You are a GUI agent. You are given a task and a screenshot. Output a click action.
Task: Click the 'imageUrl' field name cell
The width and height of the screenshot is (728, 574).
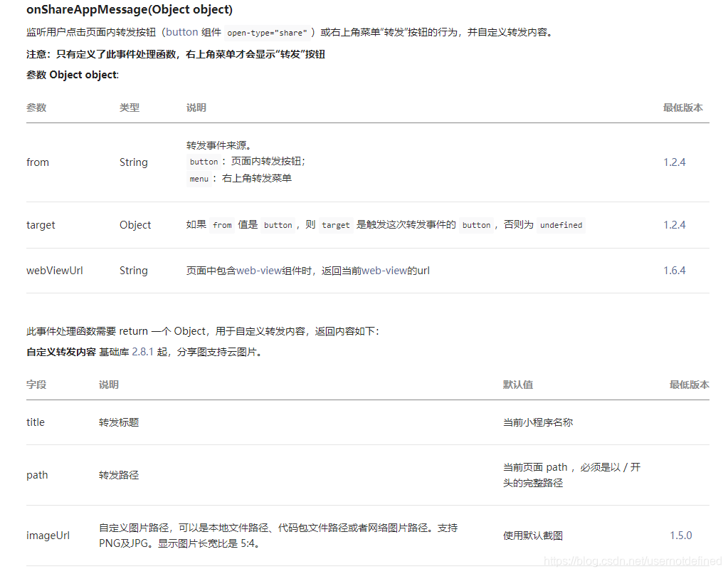(48, 536)
